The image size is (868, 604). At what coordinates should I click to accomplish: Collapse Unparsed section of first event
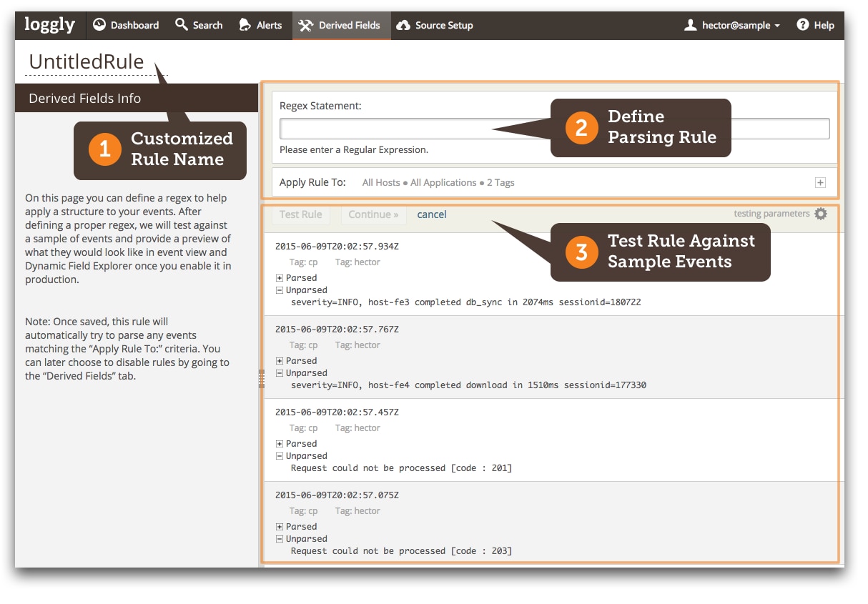(x=280, y=290)
